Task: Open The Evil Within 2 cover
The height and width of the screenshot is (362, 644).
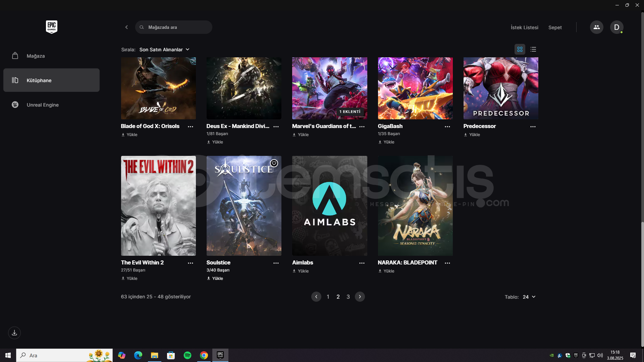Action: pos(158,206)
